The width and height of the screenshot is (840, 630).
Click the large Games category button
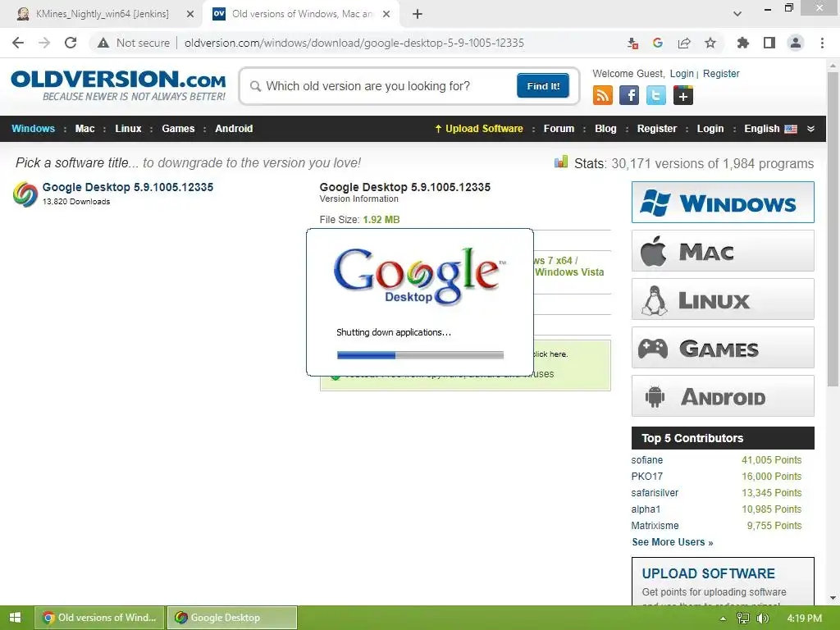point(723,348)
